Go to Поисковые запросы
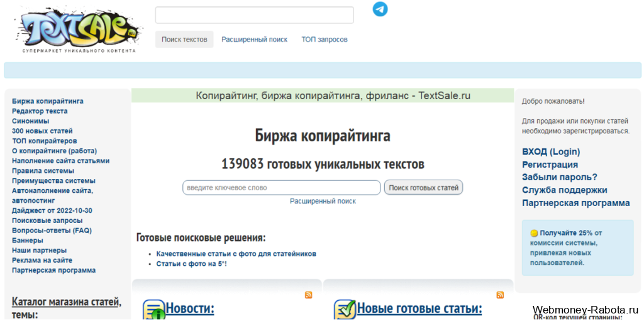The image size is (644, 321). tap(47, 220)
